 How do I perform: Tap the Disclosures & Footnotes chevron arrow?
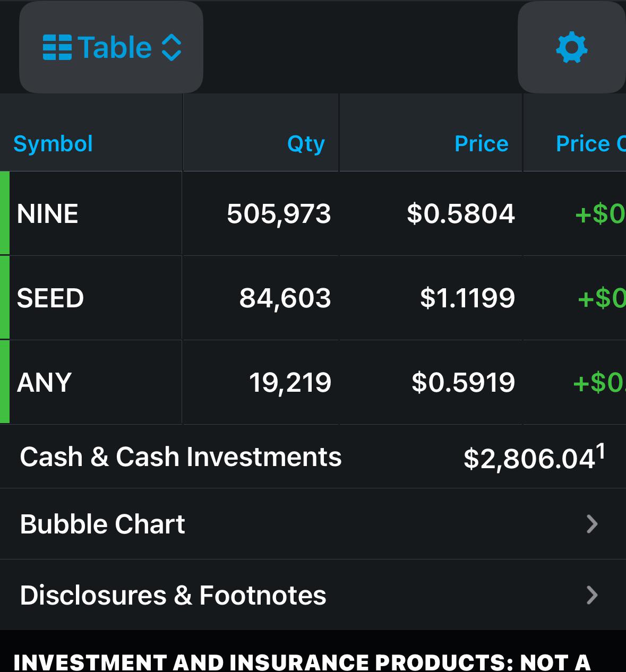coord(592,595)
